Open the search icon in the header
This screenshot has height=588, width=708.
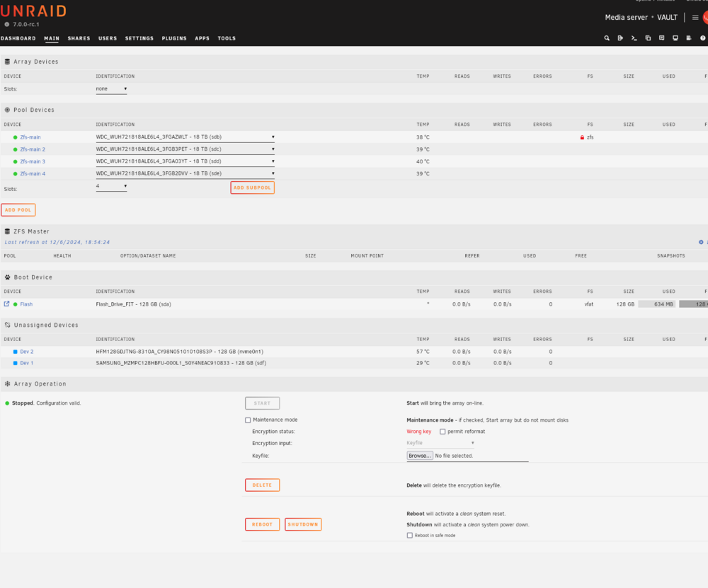[607, 38]
